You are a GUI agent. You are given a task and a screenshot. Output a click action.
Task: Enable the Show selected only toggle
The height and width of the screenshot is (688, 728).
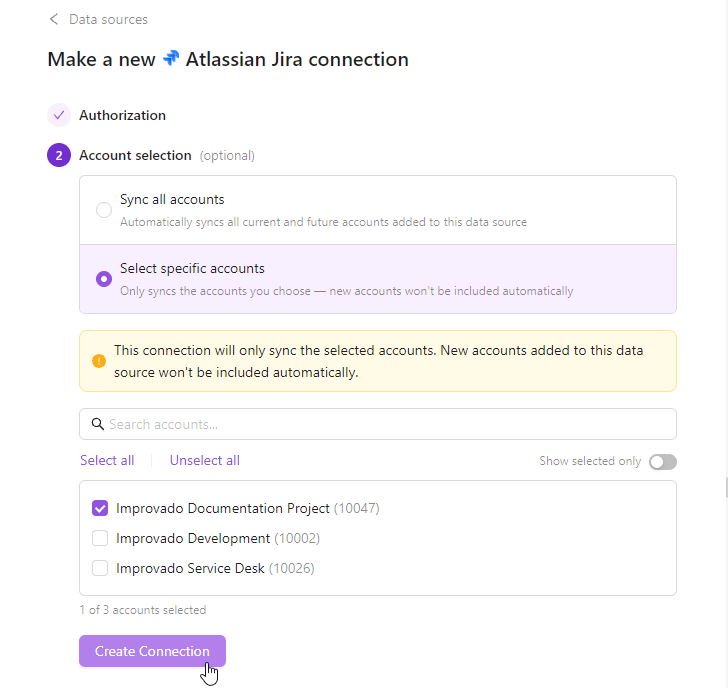click(x=663, y=461)
